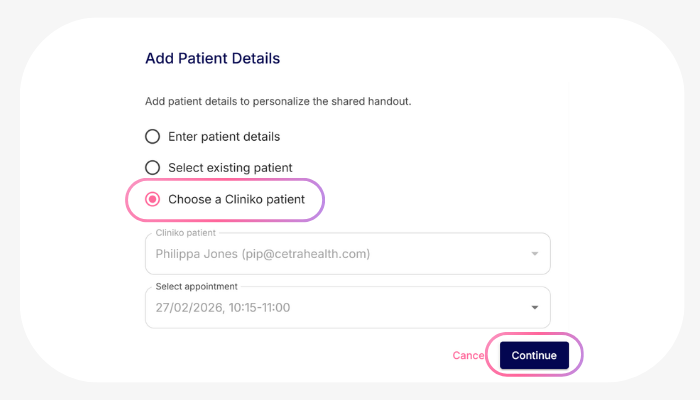This screenshot has width=700, height=400.
Task: Click the Add Patient Details heading
Action: click(x=212, y=58)
